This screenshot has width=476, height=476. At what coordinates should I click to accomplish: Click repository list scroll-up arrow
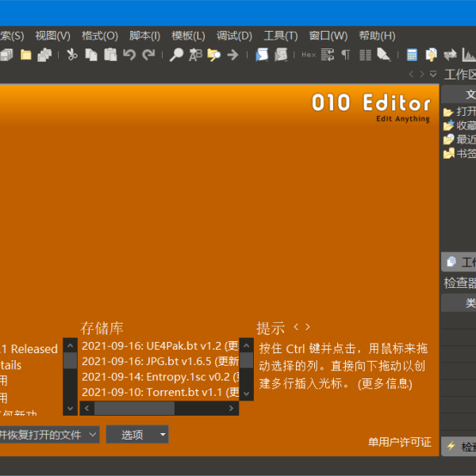247,345
